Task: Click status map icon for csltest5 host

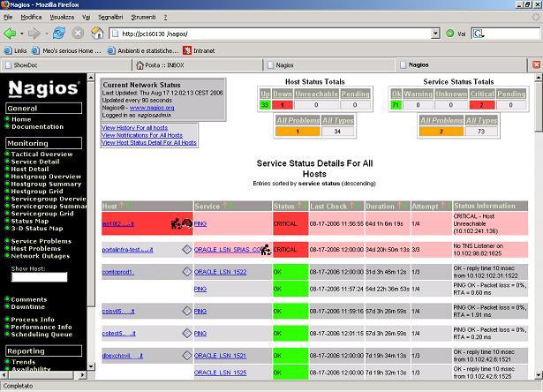Action: [x=186, y=333]
